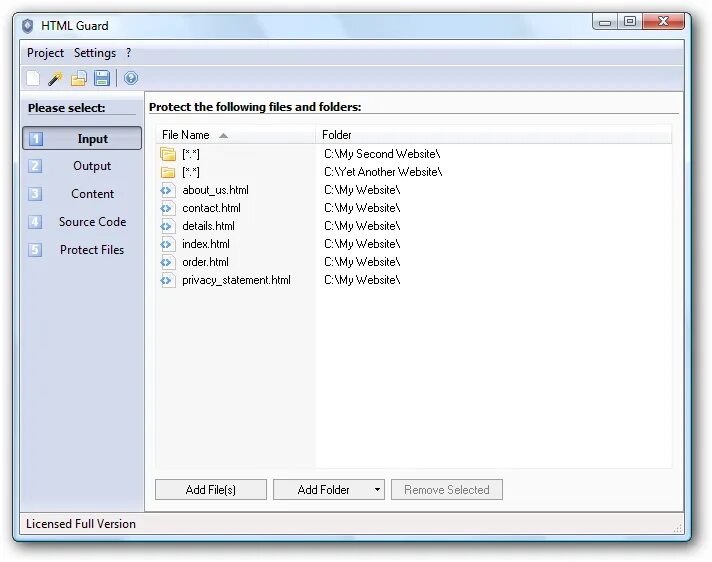Image resolution: width=712 pixels, height=562 pixels.
Task: Click the Licensed Full Version status text
Action: [81, 524]
